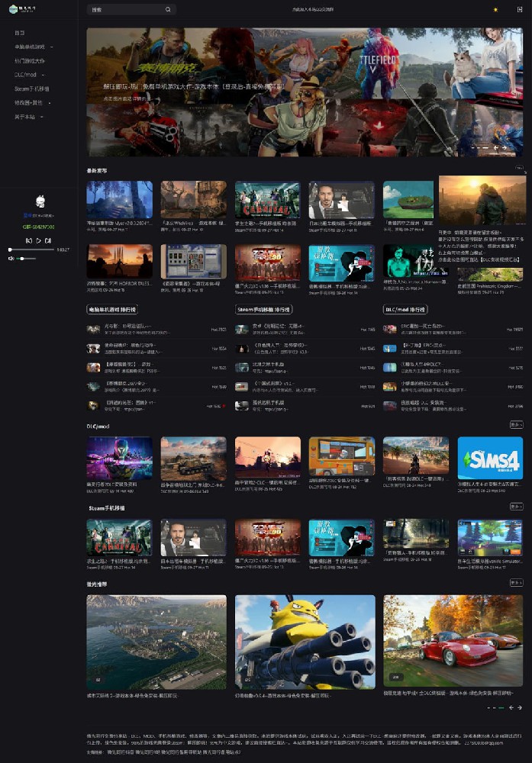Select the green active dot of the 微光推荐 carousel

tap(501, 707)
